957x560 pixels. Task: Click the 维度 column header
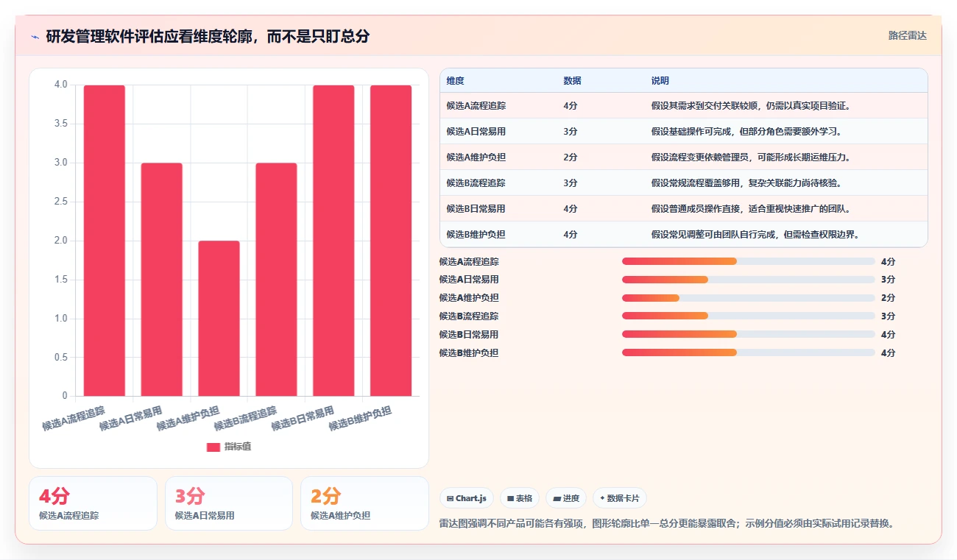[455, 81]
